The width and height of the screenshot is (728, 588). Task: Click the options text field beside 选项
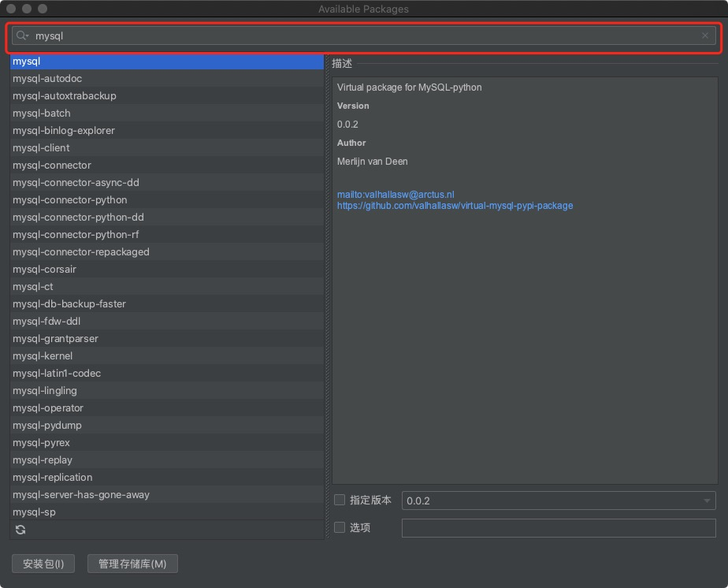pyautogui.click(x=559, y=528)
